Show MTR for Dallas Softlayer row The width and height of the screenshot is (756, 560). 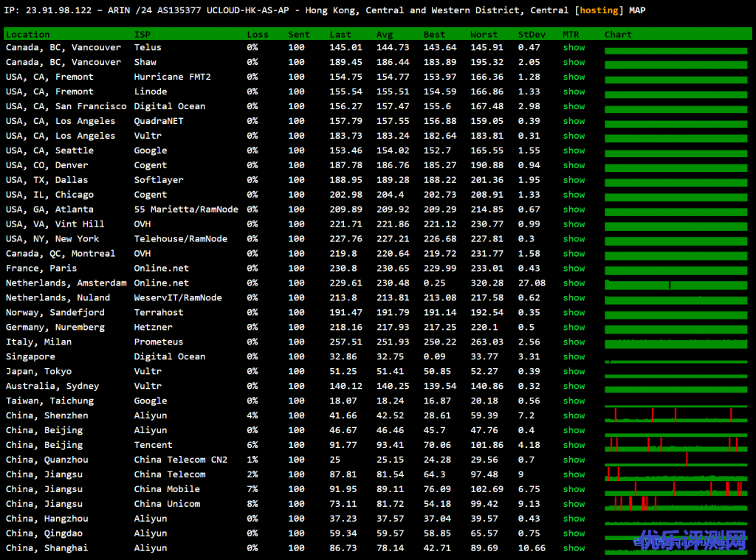(574, 180)
